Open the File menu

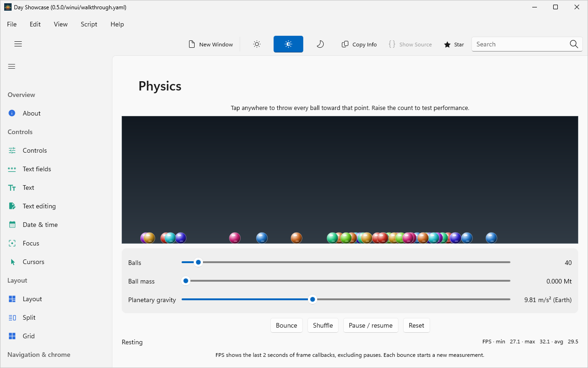[x=12, y=24]
